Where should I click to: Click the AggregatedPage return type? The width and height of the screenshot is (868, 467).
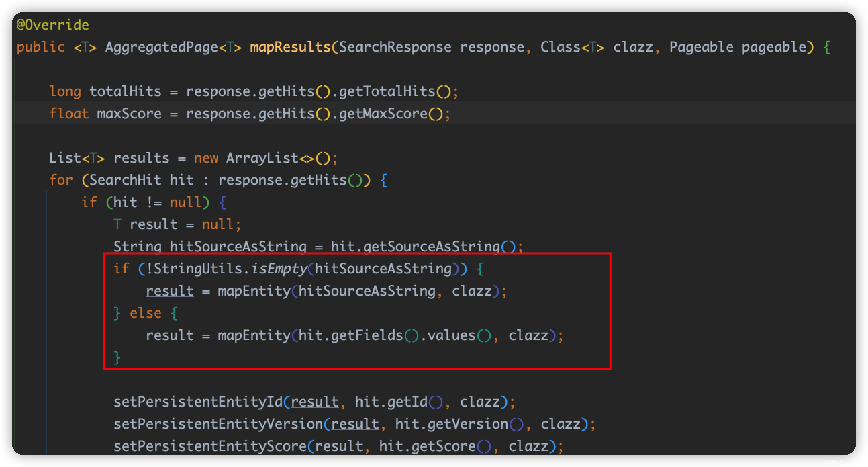click(x=161, y=47)
